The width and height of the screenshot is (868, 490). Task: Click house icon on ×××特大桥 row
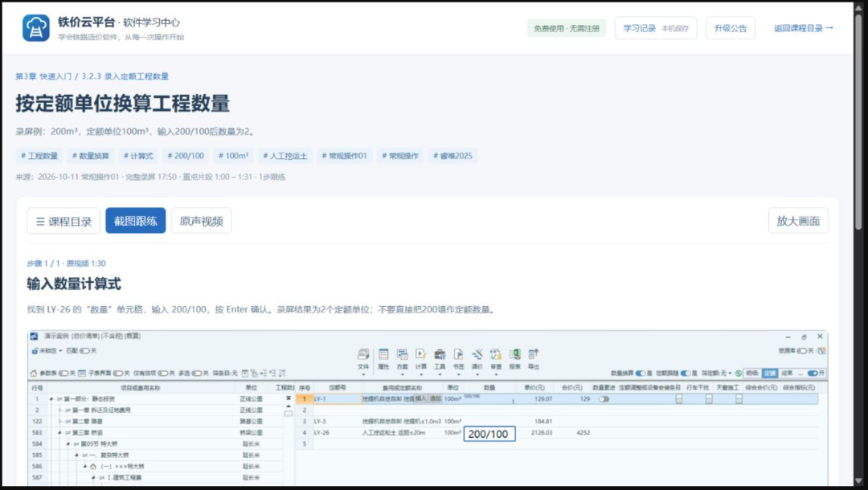click(93, 466)
